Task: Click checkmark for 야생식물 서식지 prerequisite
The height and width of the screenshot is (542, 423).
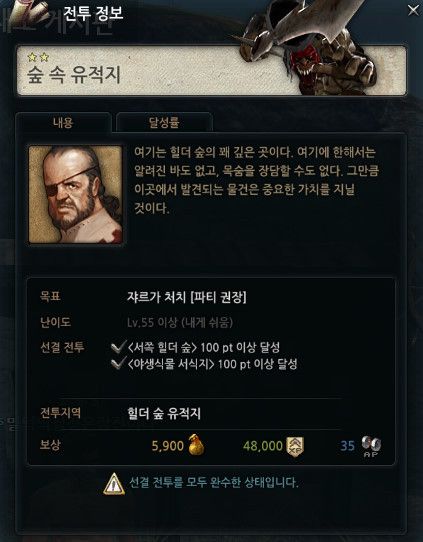Action: [x=118, y=364]
